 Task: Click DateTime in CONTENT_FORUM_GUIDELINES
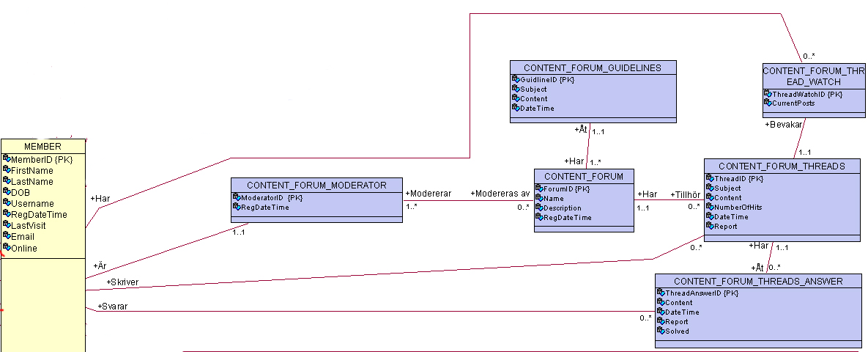coord(537,108)
